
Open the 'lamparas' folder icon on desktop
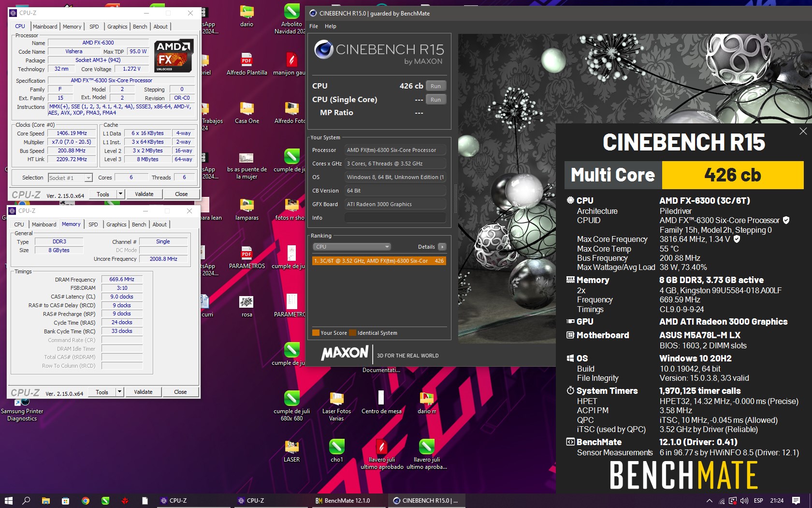pyautogui.click(x=246, y=209)
